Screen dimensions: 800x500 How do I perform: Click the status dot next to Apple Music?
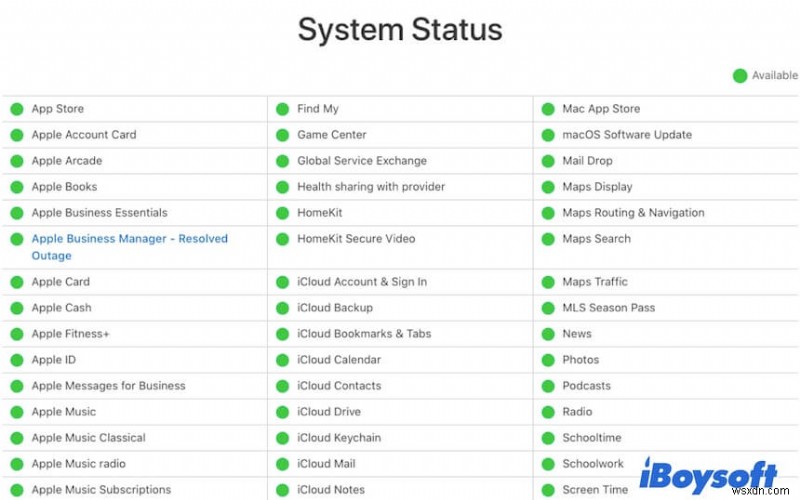click(17, 412)
